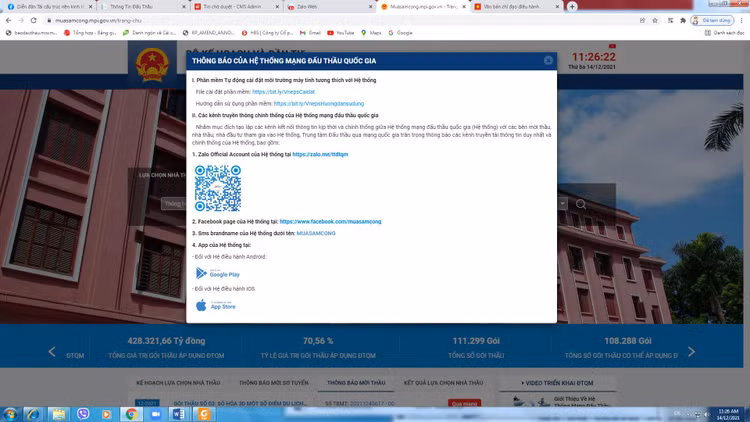Open the Google Play app badge
Viewport: 750px width, 422px height.
(218, 273)
